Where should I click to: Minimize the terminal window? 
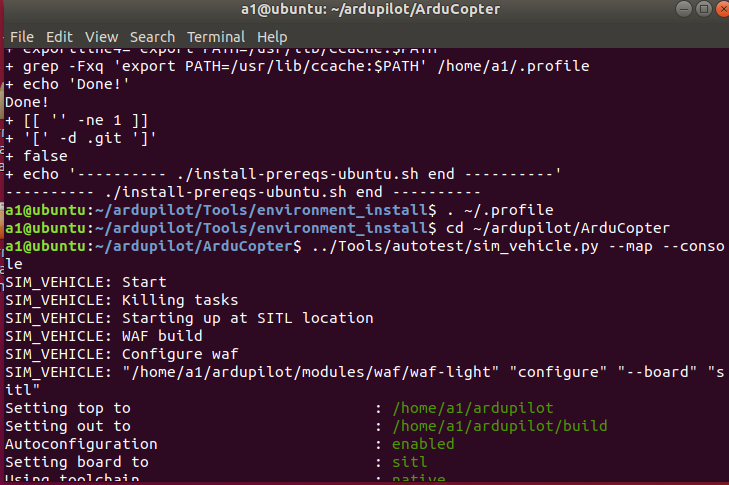click(683, 9)
